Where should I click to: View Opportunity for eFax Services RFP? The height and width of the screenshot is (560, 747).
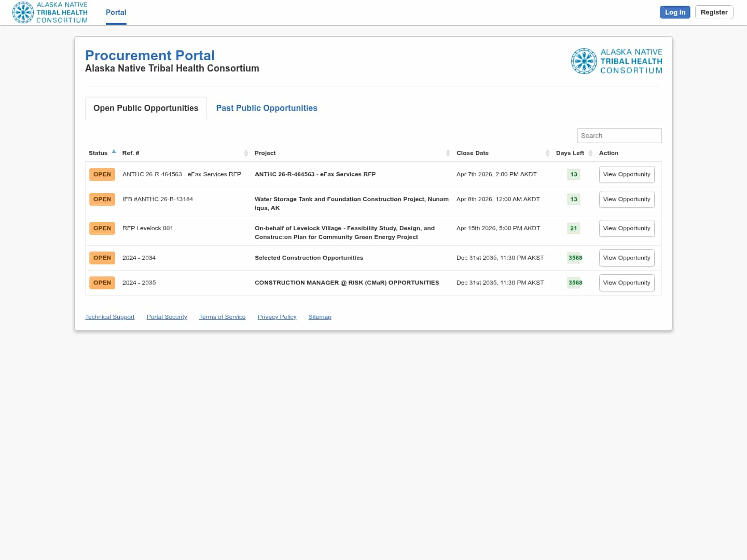tap(626, 174)
